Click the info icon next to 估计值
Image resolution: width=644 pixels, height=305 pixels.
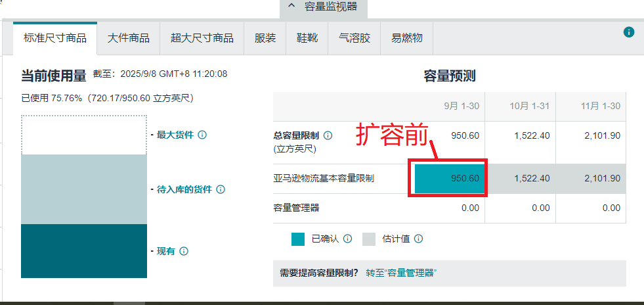point(418,239)
